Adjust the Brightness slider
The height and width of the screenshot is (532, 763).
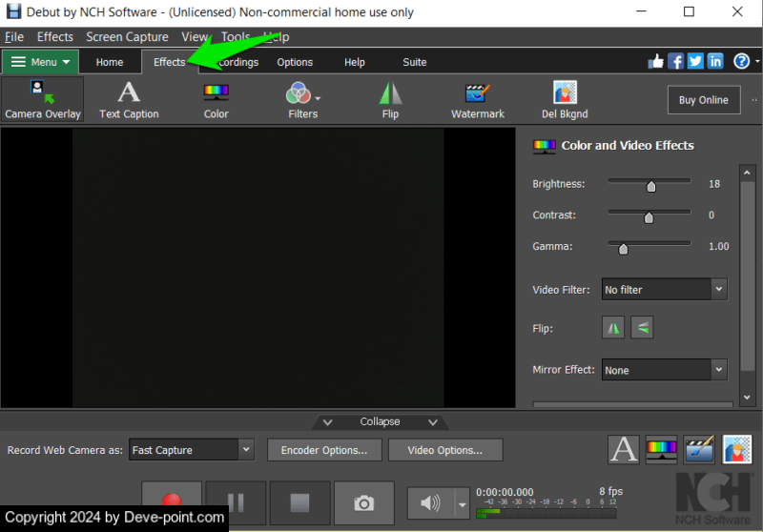click(651, 186)
